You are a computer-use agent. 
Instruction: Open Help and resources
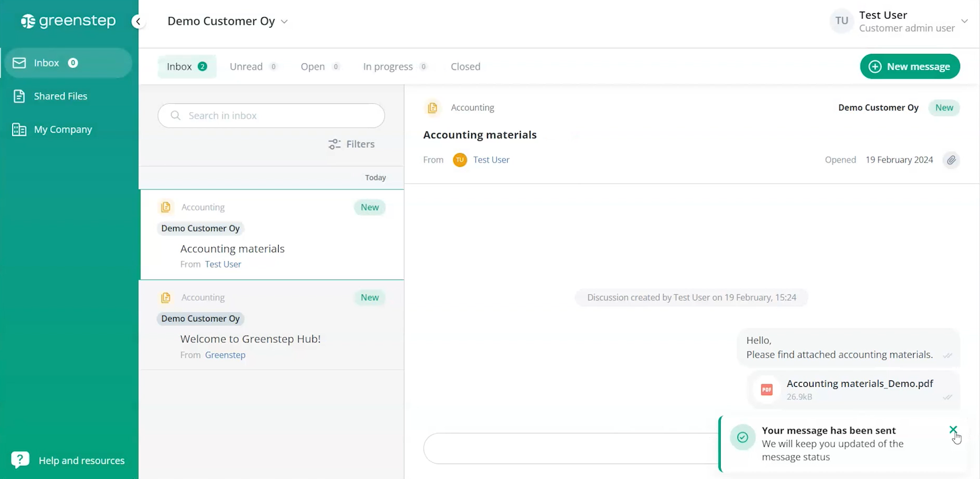pos(81,461)
